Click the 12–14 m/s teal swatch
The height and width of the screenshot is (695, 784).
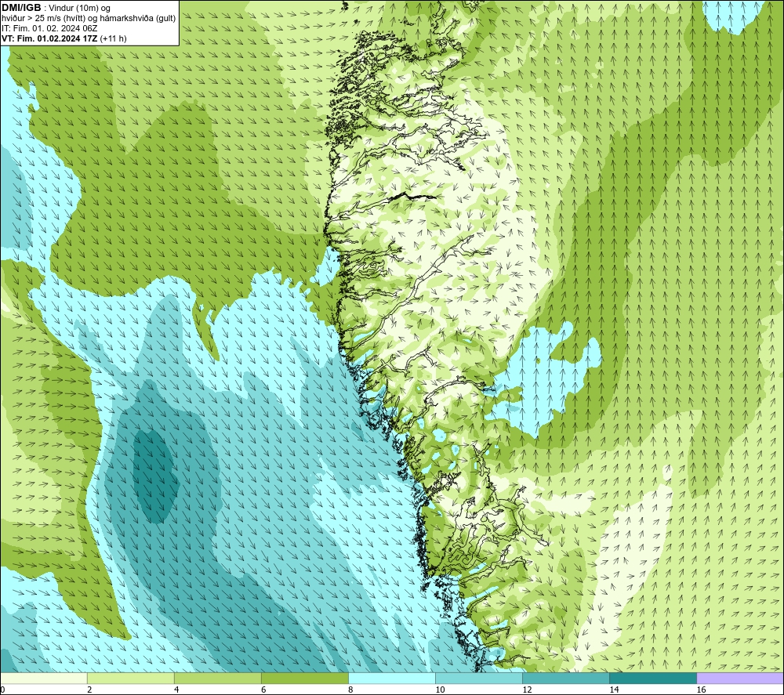[x=566, y=678]
